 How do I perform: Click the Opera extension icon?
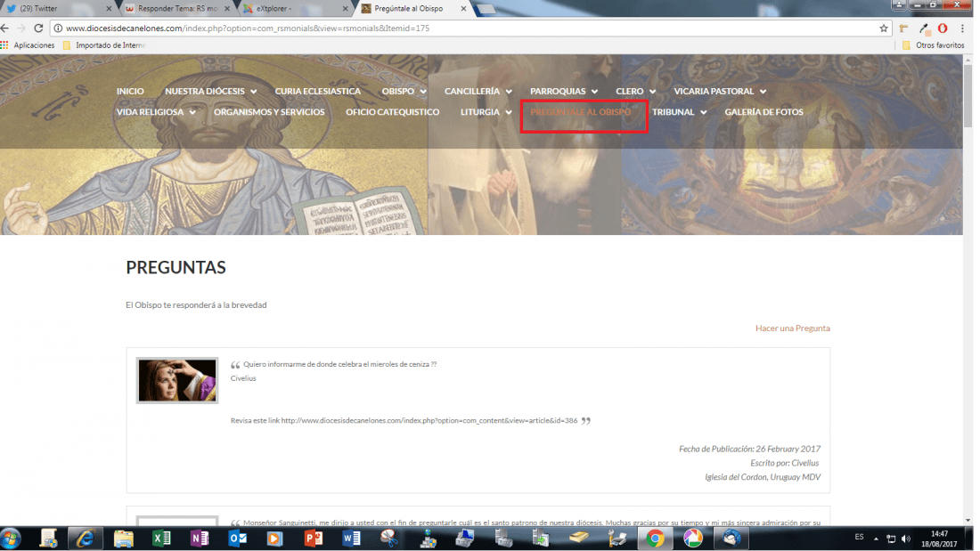pyautogui.click(x=943, y=28)
